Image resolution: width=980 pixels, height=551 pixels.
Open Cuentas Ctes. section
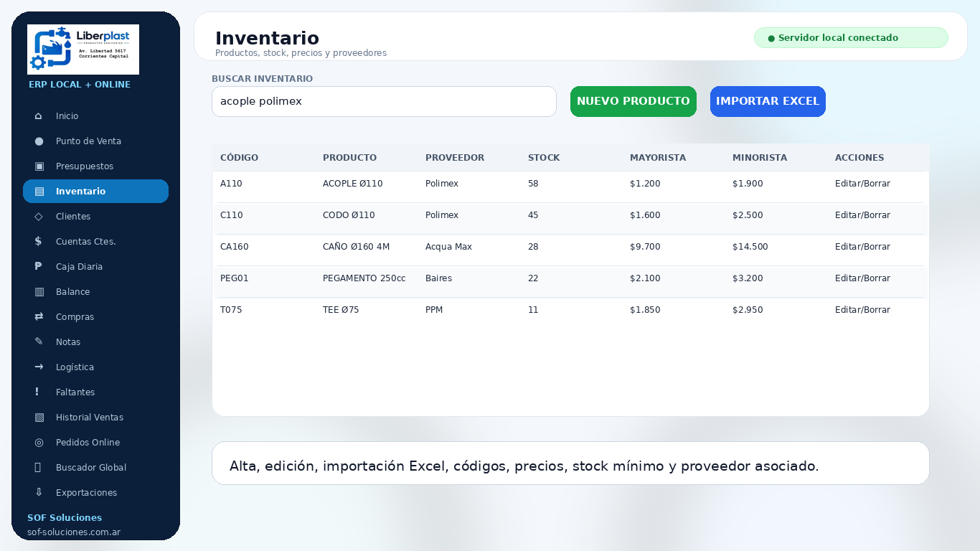[x=95, y=242]
